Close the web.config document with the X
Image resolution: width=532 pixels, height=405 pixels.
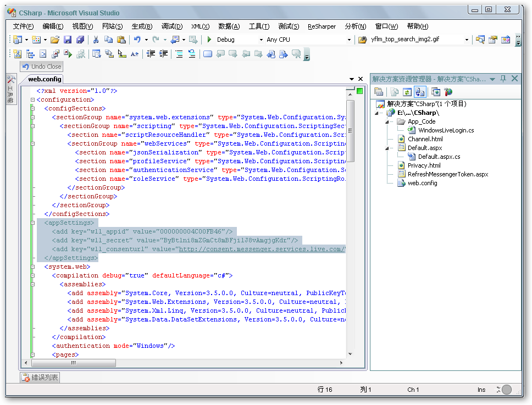click(x=361, y=79)
